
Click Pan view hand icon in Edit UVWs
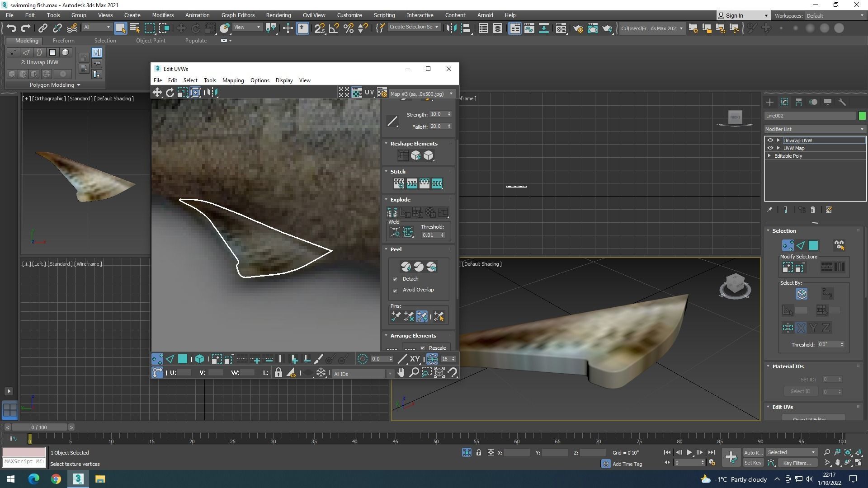[x=401, y=372]
